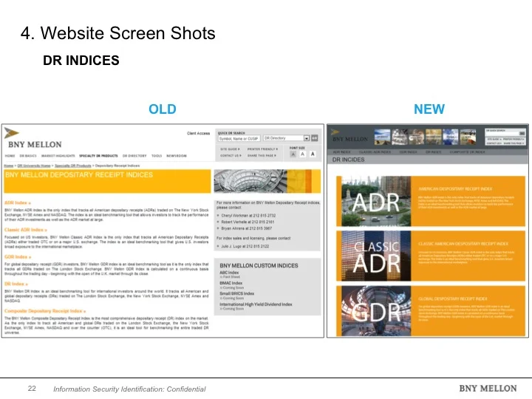Screen dimensions: 532x399
Task: Open MARKET HIGHLIGHTS in the old site menu
Action: point(58,156)
